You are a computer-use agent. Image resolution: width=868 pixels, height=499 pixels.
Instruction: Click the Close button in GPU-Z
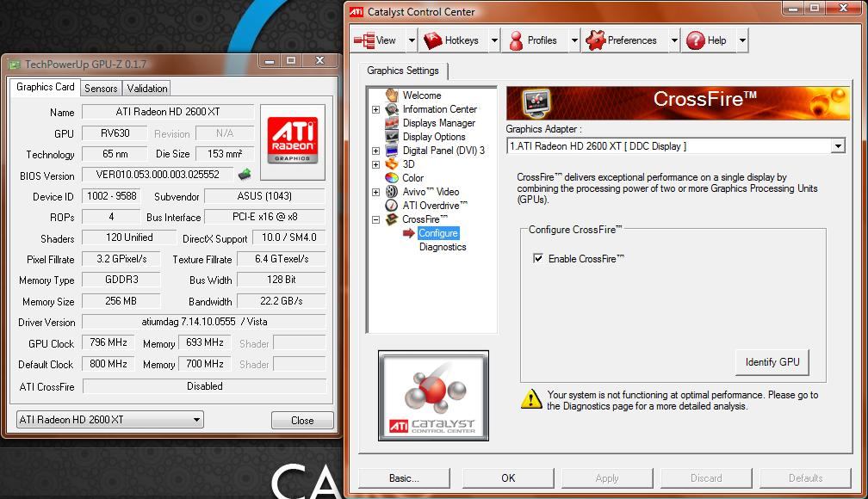302,421
